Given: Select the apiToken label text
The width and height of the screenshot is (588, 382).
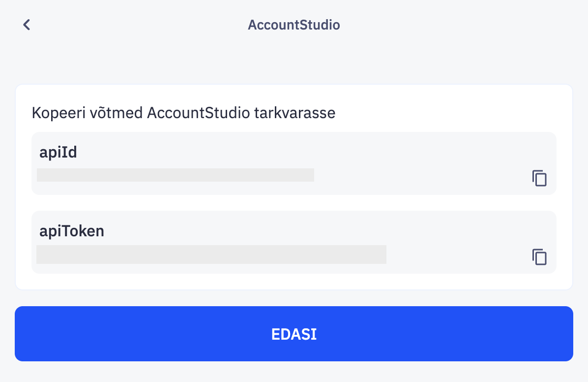Looking at the screenshot, I should (72, 231).
